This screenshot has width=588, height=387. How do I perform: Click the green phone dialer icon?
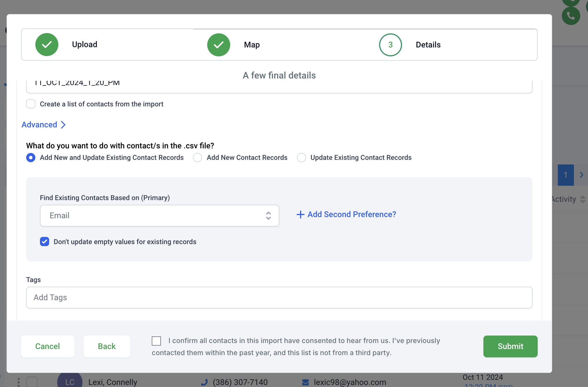[x=571, y=16]
